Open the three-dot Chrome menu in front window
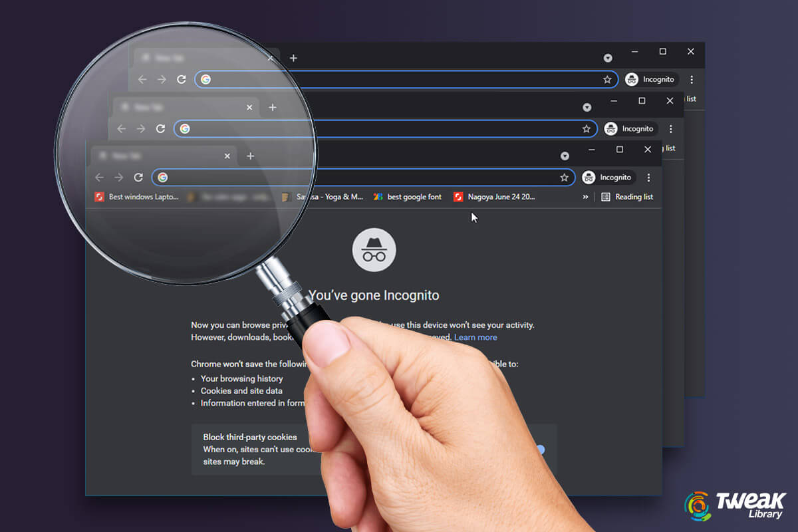Viewport: 798px width, 532px height. [648, 178]
